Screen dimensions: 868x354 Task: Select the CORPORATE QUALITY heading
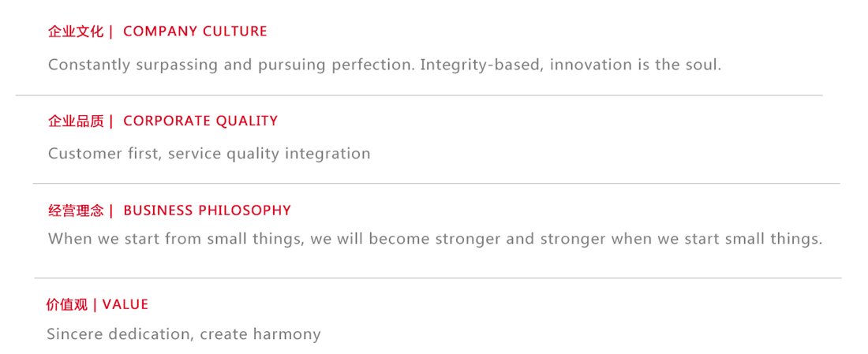click(200, 121)
